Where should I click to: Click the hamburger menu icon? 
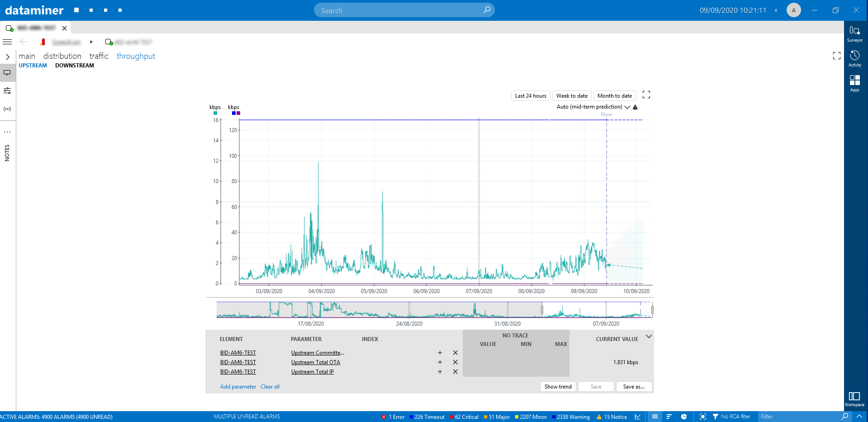pyautogui.click(x=7, y=42)
